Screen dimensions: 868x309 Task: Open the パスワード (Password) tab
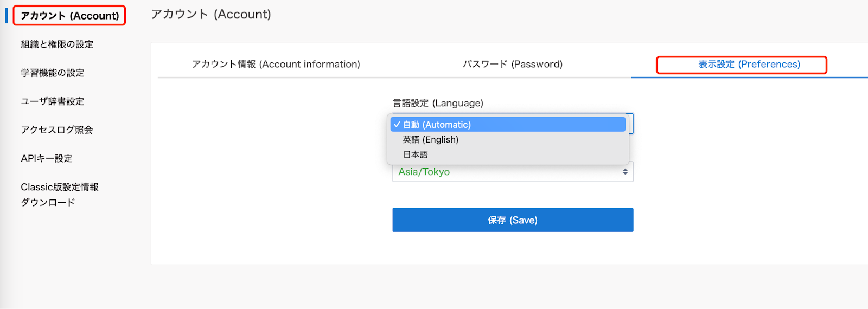[x=513, y=64]
